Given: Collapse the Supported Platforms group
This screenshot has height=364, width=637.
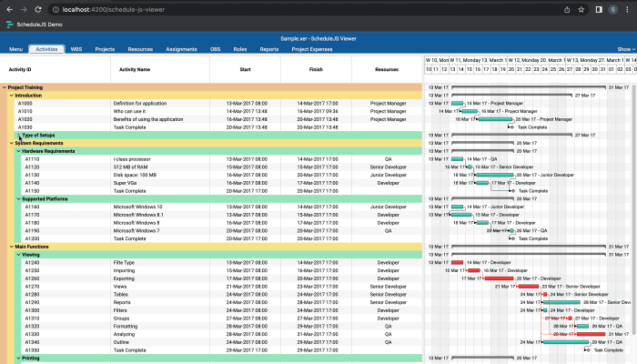Looking at the screenshot, I should pos(19,199).
